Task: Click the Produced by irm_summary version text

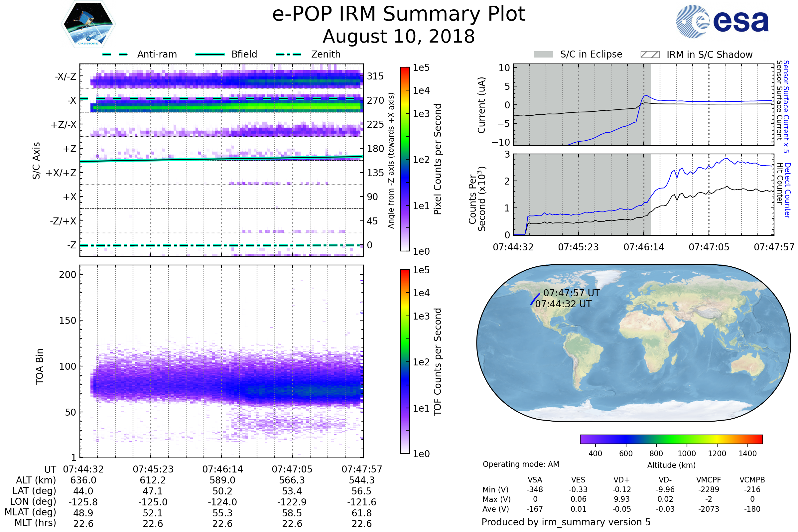Action: click(x=566, y=522)
